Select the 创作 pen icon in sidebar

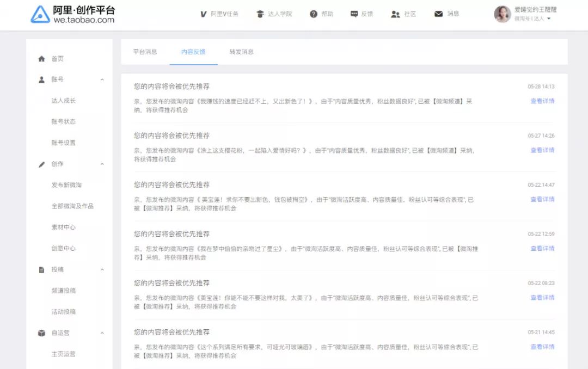[41, 164]
